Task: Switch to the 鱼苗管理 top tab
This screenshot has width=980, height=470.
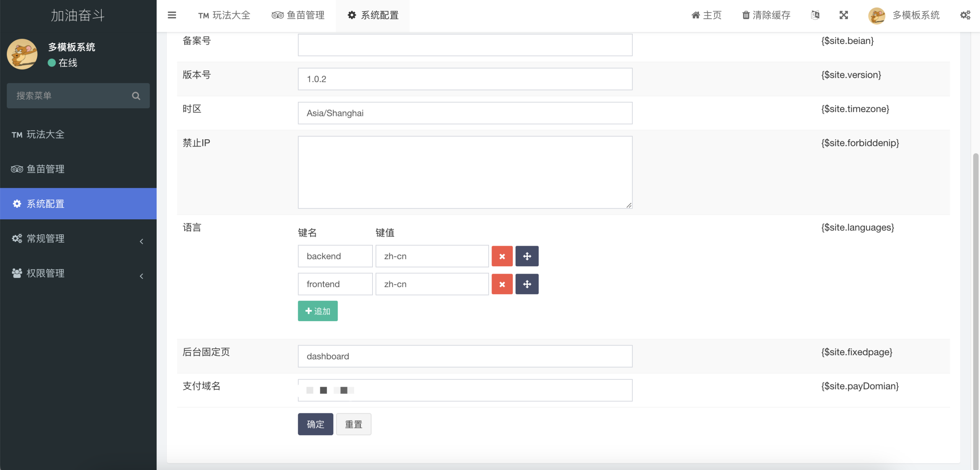Action: [298, 15]
